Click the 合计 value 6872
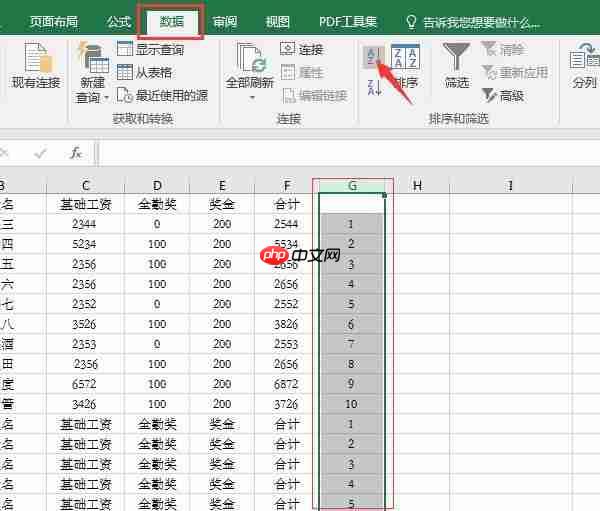 pyautogui.click(x=287, y=384)
